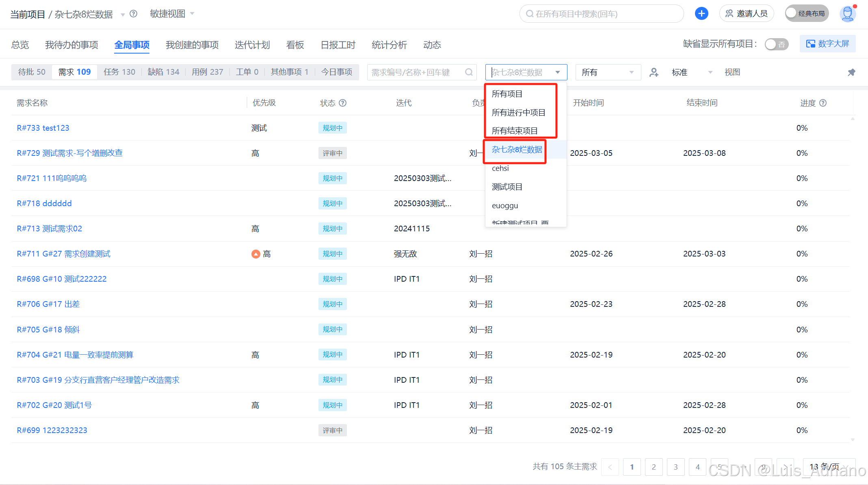Viewport: 868px width, 485px height.
Task: Switch to the 看板 tab
Action: point(295,45)
